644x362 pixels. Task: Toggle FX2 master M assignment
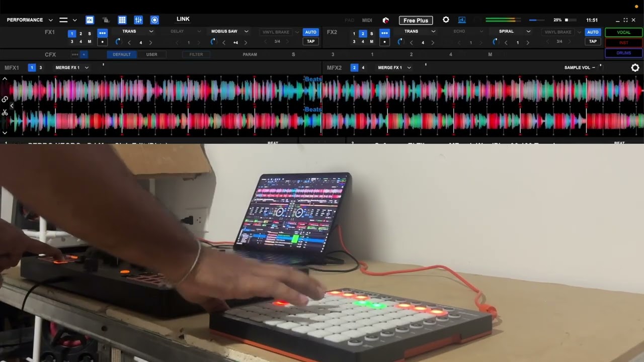click(372, 42)
